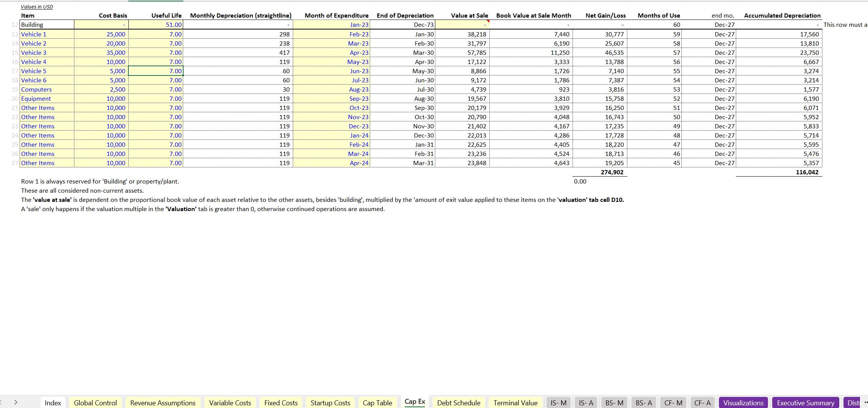This screenshot has width=868, height=408.
Task: Open the IS- M sheet
Action: point(558,403)
